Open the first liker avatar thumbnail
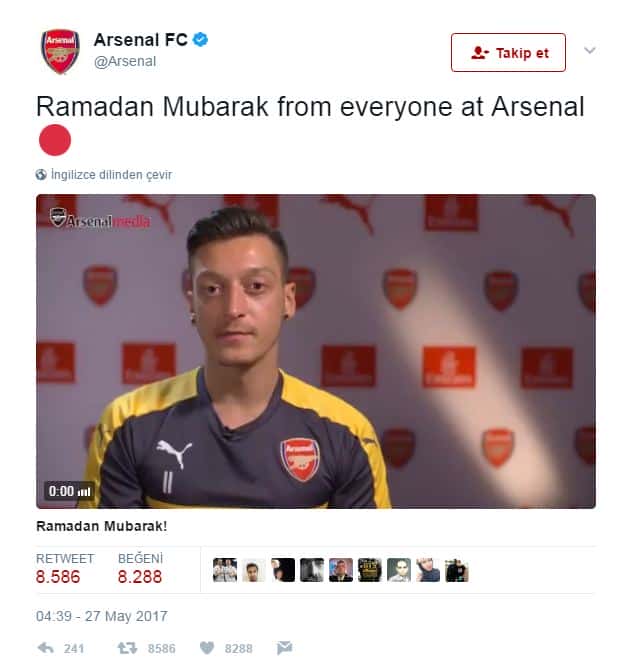This screenshot has width=631, height=659. pos(225,569)
